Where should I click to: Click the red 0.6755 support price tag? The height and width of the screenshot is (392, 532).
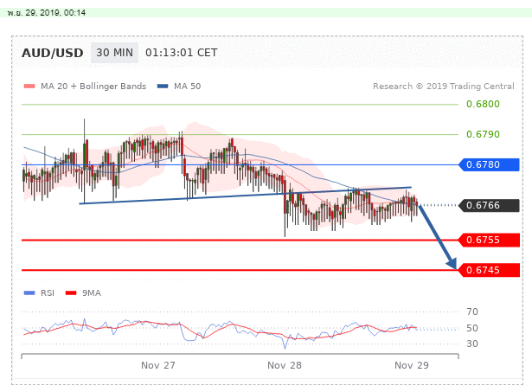[x=489, y=240]
